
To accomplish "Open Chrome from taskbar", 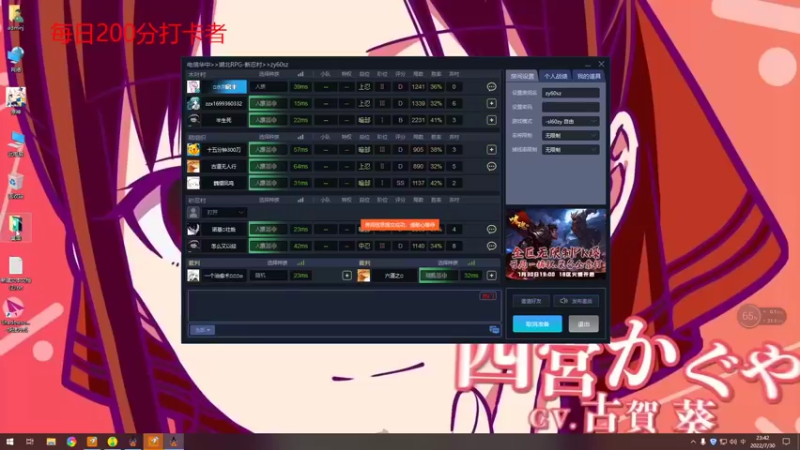I will 71,442.
